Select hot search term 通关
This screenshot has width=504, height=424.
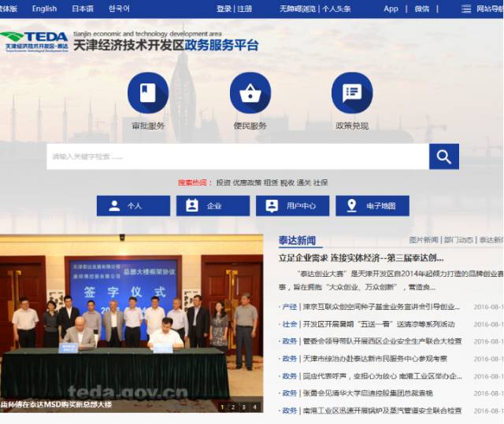tap(304, 183)
